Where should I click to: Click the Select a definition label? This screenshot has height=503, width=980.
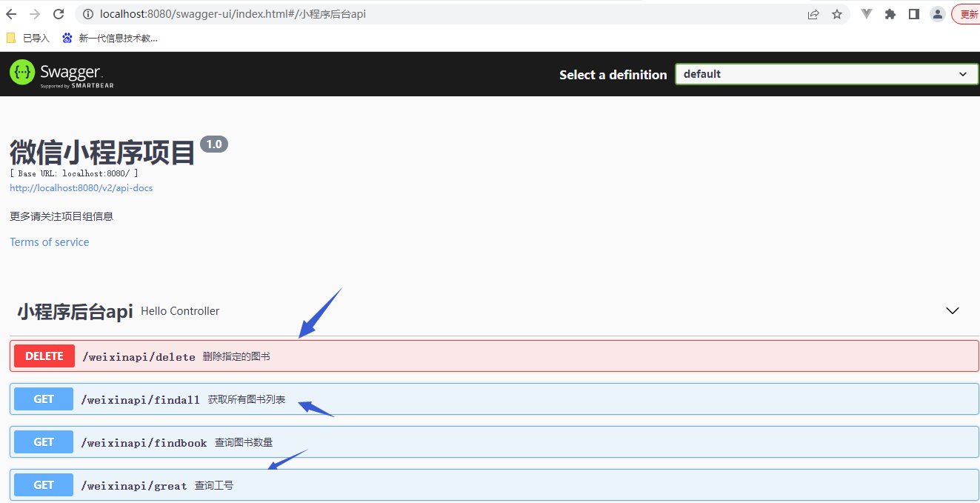(x=613, y=75)
